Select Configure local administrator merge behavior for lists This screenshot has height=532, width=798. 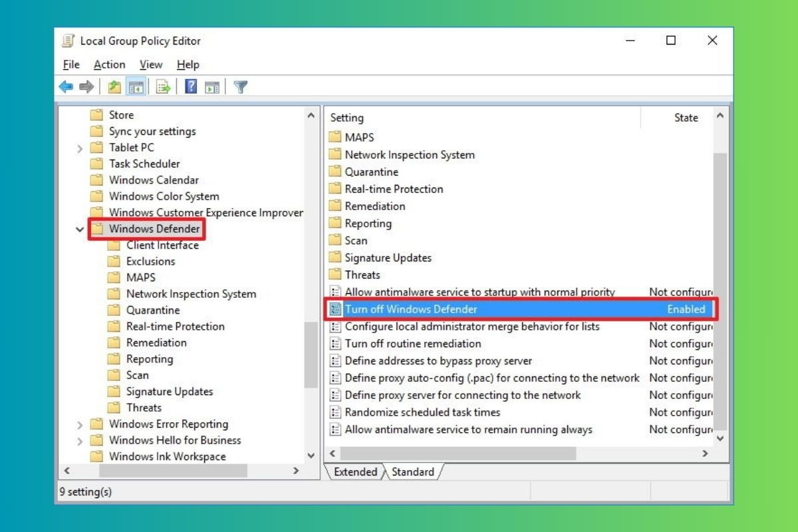(x=472, y=327)
